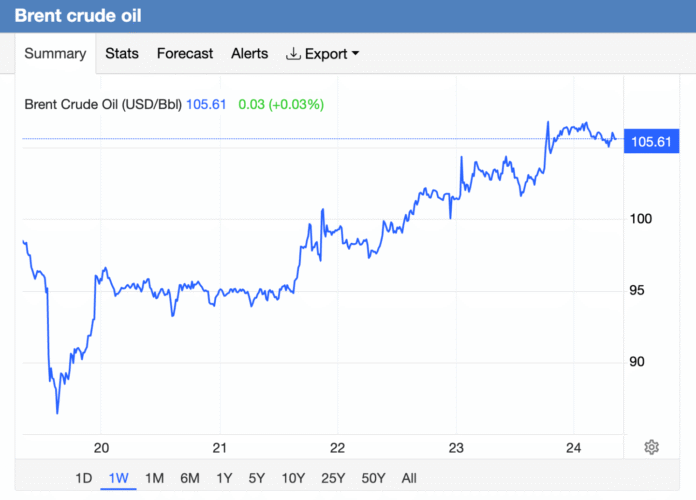Open chart settings gear icon
The height and width of the screenshot is (500, 696).
click(x=651, y=447)
